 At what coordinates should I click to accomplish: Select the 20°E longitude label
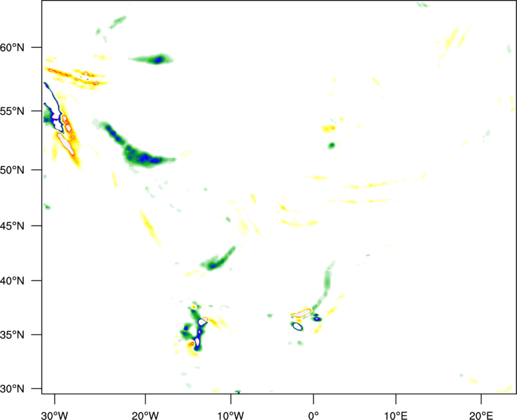click(481, 415)
